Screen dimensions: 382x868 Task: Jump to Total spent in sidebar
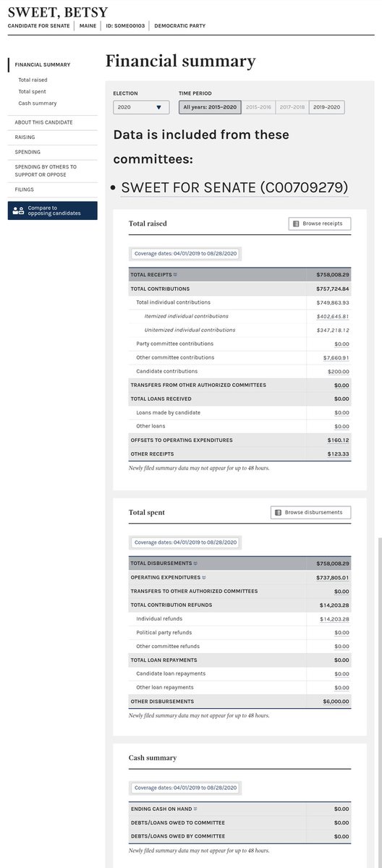(x=33, y=92)
